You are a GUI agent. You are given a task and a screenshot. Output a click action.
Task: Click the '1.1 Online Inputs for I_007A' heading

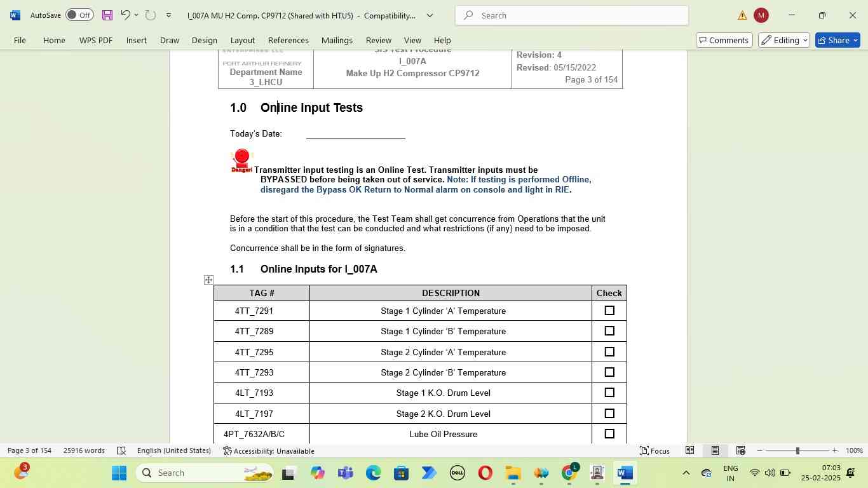(304, 269)
